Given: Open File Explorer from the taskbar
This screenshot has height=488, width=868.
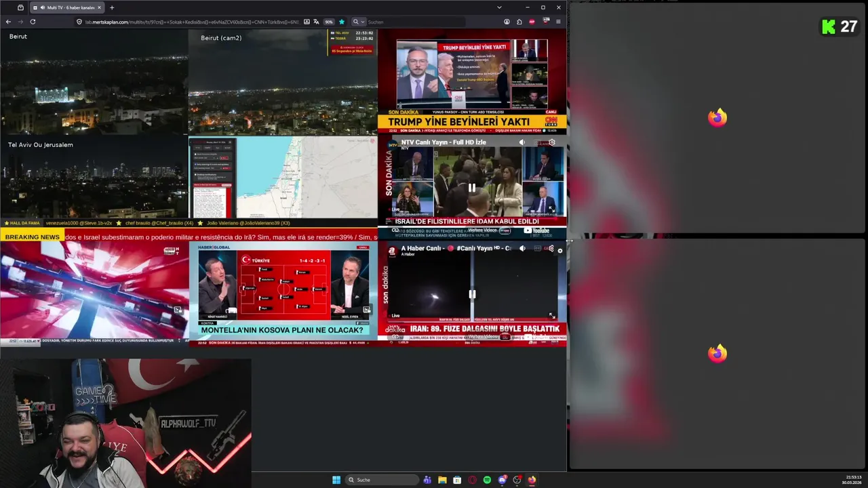Looking at the screenshot, I should pos(442,480).
